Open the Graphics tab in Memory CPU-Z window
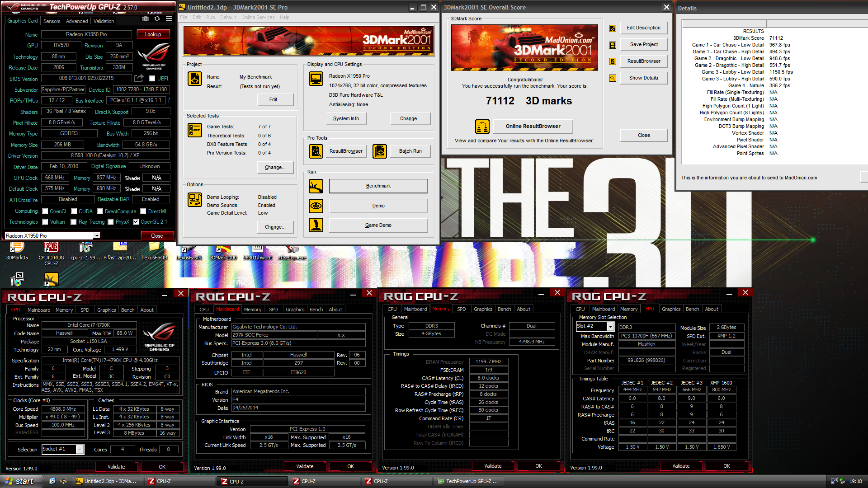Image resolution: width=868 pixels, height=488 pixels. pyautogui.click(x=483, y=309)
